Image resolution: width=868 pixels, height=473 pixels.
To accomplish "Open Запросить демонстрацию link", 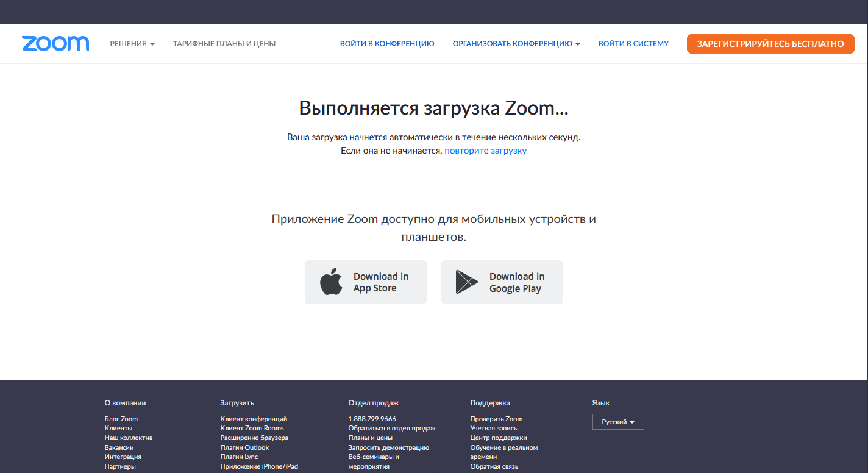I will point(389,447).
